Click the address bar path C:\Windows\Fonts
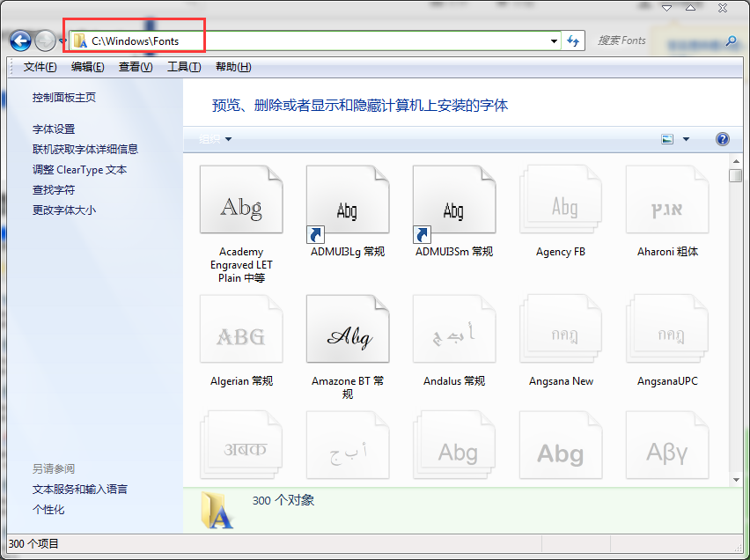750x560 pixels. click(x=136, y=41)
